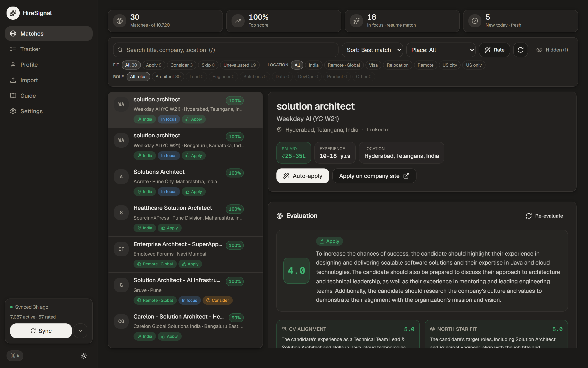Click the thumbs-up icon in Evaluation Apply badge
Viewport: 588px width, 368px height.
(x=322, y=241)
